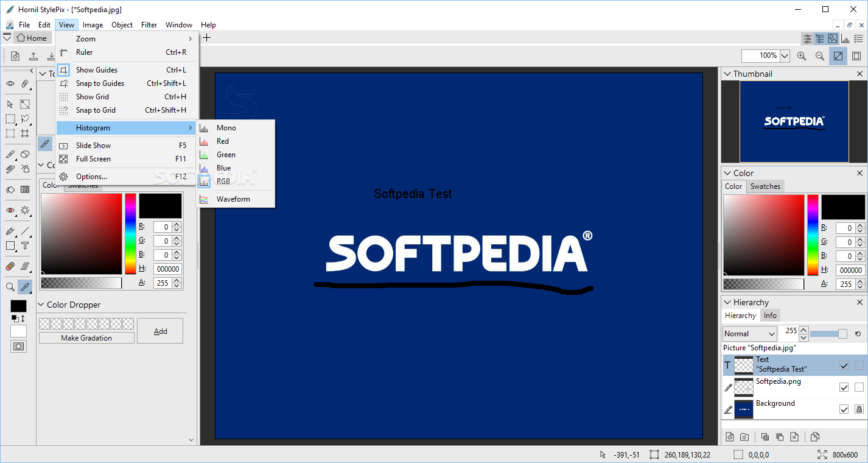Select the eraser tool
The height and width of the screenshot is (463, 868).
click(25, 154)
